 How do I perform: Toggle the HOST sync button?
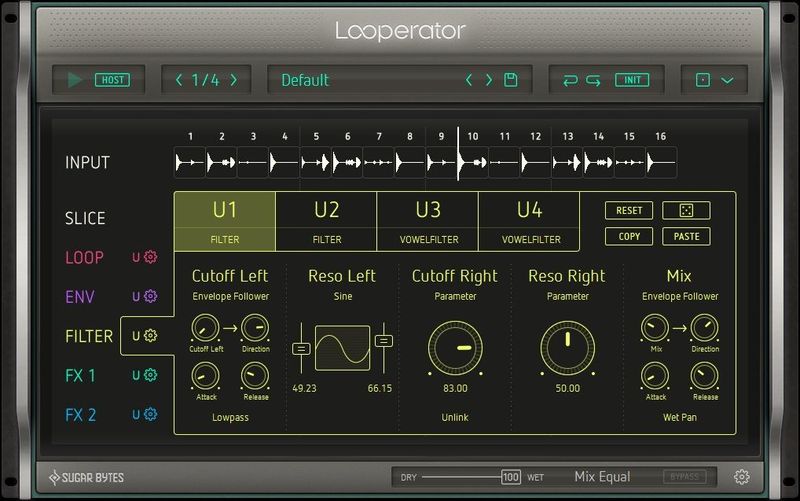click(x=112, y=80)
